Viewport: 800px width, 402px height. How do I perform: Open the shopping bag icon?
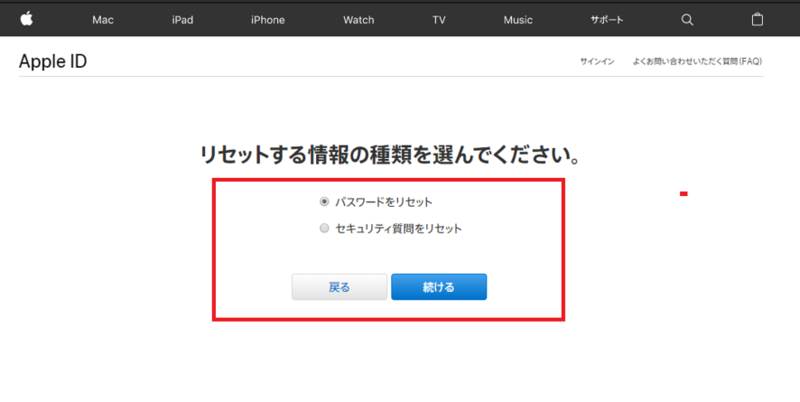pos(757,19)
